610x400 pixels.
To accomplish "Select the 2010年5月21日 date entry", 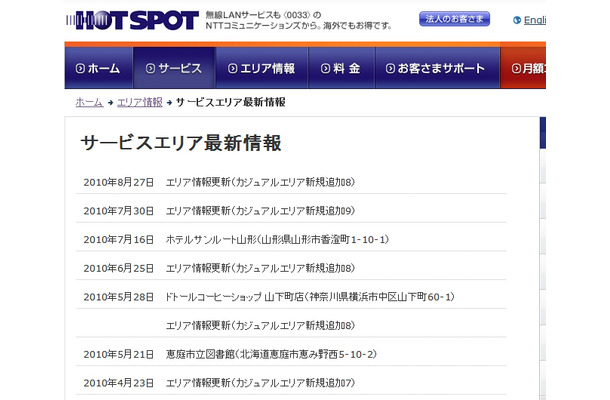I will (119, 354).
